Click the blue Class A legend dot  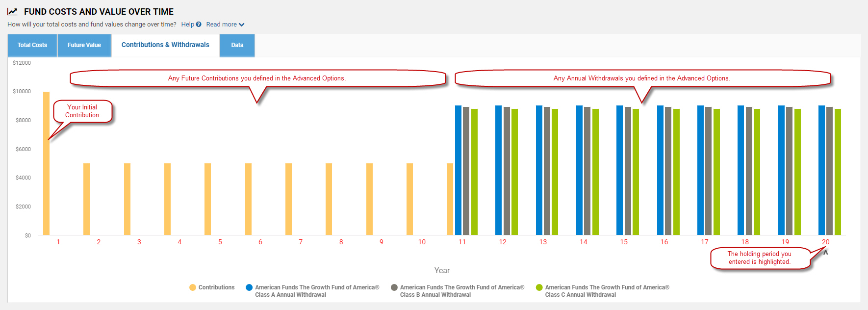coord(249,287)
